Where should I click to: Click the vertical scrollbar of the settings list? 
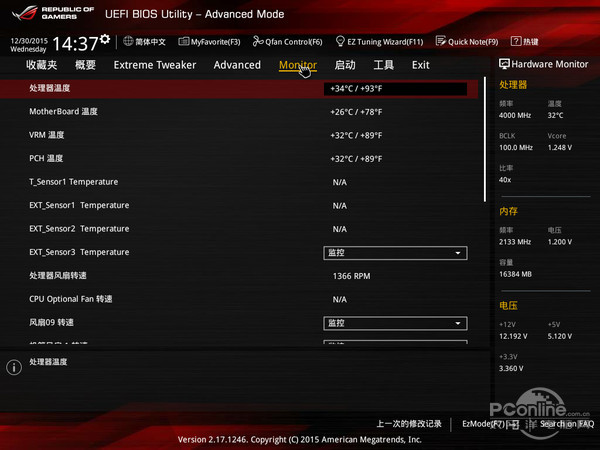pos(485,139)
